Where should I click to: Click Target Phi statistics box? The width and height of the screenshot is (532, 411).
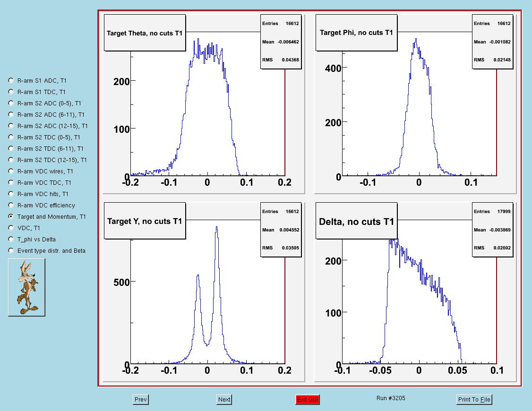click(493, 42)
